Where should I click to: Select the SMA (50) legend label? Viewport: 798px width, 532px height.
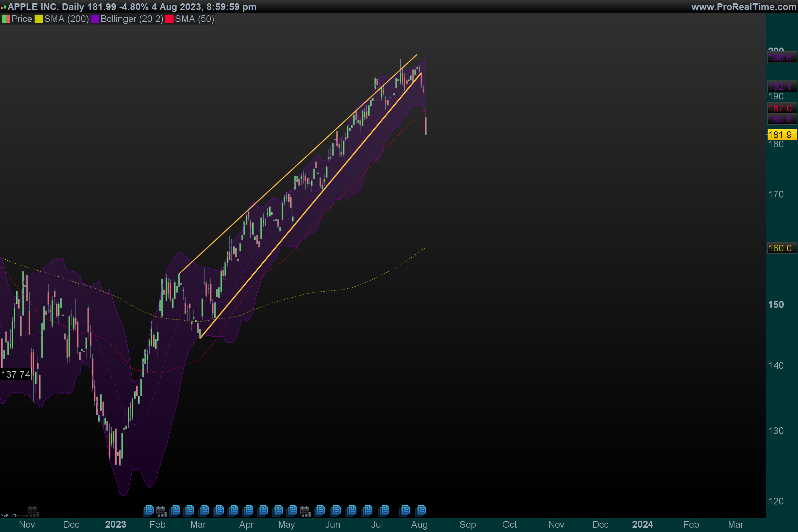194,19
